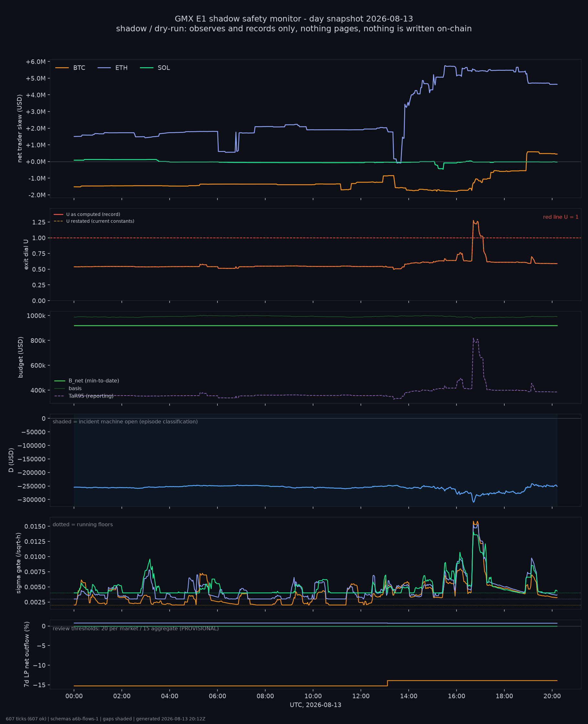Click the 'exit dial U' axis label
The height and width of the screenshot is (724, 588).
click(26, 254)
